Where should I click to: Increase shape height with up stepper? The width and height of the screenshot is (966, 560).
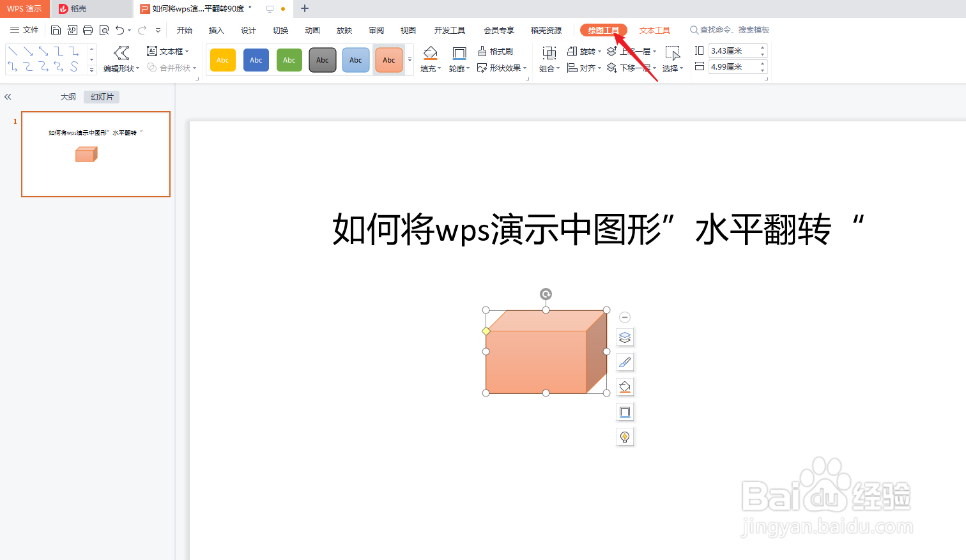click(x=763, y=48)
